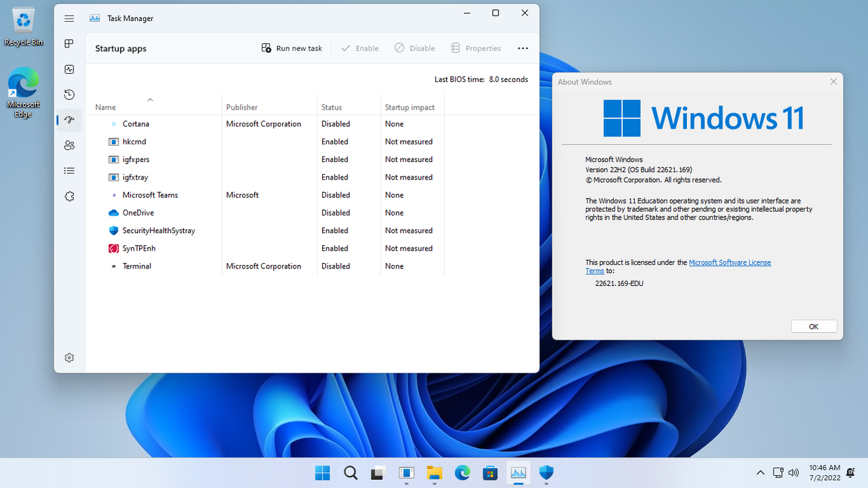The width and height of the screenshot is (868, 488).
Task: Open the Start menu on the taskbar
Action: click(x=323, y=473)
